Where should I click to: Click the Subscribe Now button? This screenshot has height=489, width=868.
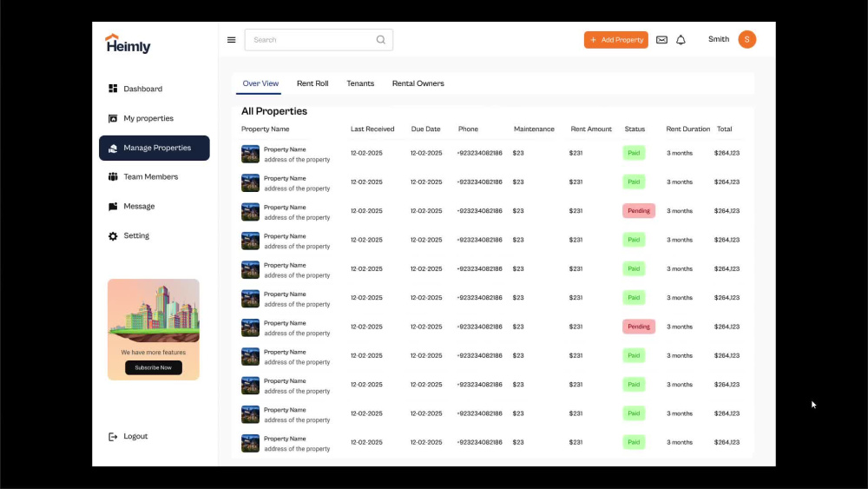tap(154, 367)
